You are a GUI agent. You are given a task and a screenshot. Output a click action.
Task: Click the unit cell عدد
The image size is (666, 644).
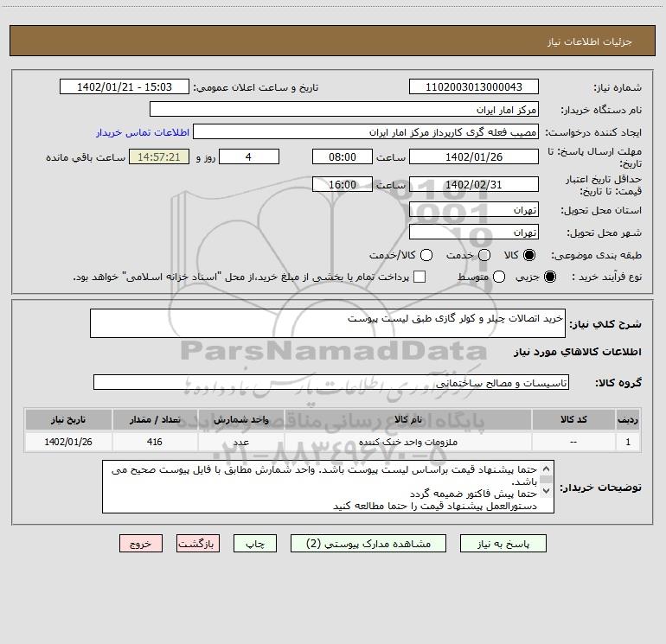240,442
